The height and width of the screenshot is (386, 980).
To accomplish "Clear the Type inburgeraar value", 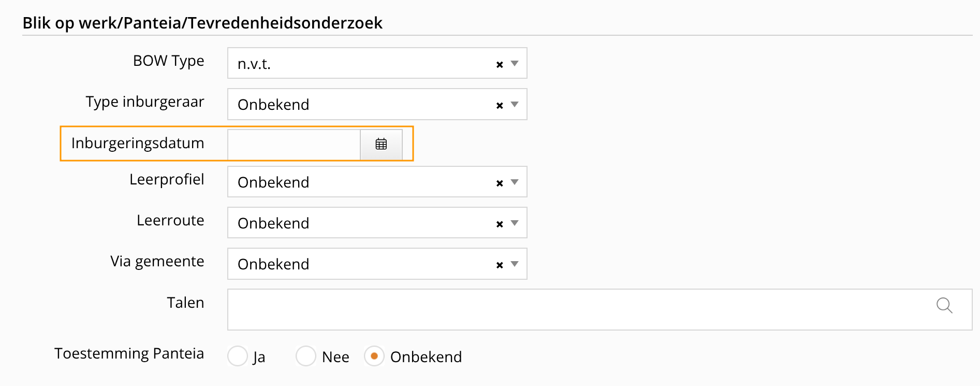I will coord(500,105).
